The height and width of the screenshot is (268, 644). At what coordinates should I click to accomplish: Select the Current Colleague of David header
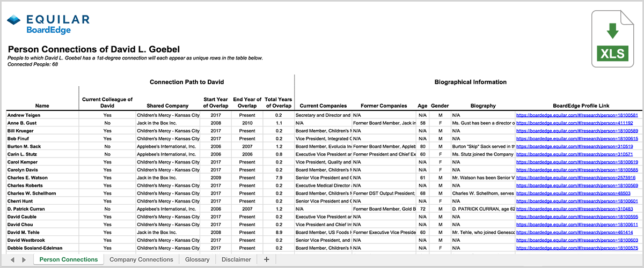107,103
